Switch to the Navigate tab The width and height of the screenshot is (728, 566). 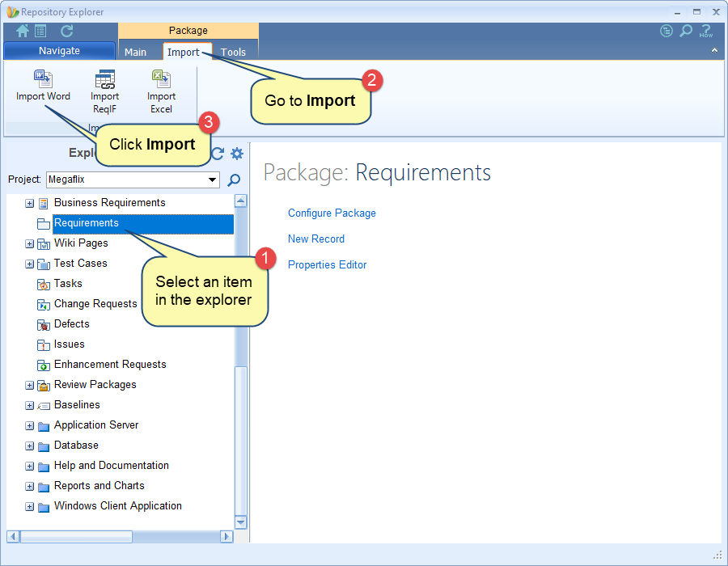pyautogui.click(x=59, y=51)
